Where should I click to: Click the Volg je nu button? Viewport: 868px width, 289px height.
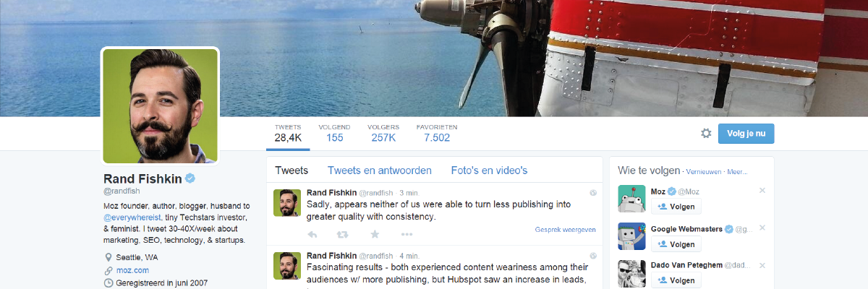[746, 133]
